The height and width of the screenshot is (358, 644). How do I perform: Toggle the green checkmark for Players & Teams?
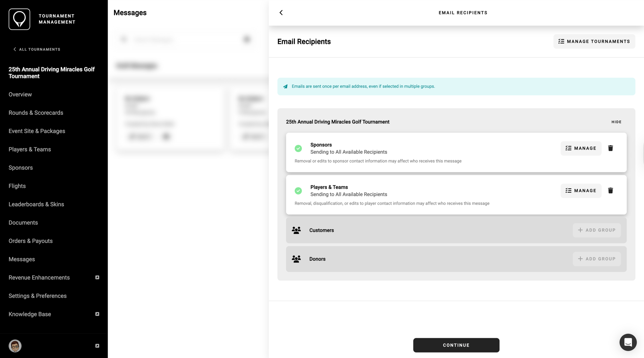pos(298,191)
